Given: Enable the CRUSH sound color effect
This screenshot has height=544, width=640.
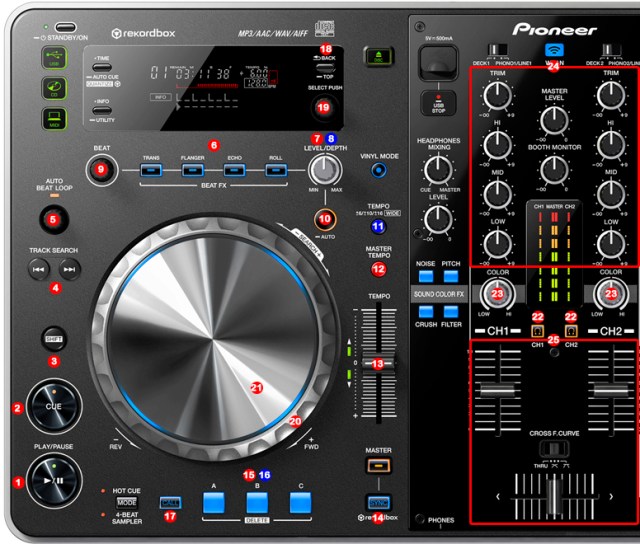Looking at the screenshot, I should [426, 312].
